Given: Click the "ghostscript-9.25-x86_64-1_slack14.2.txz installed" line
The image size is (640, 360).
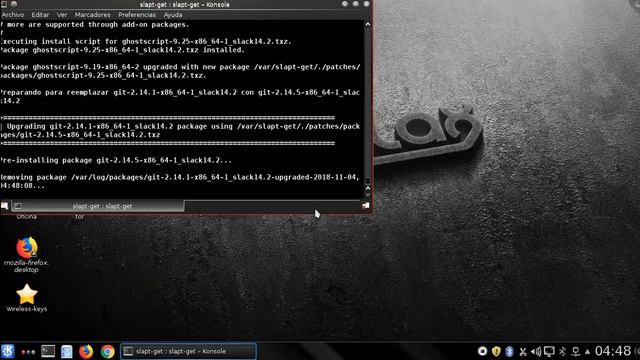Looking at the screenshot, I should coord(122,50).
